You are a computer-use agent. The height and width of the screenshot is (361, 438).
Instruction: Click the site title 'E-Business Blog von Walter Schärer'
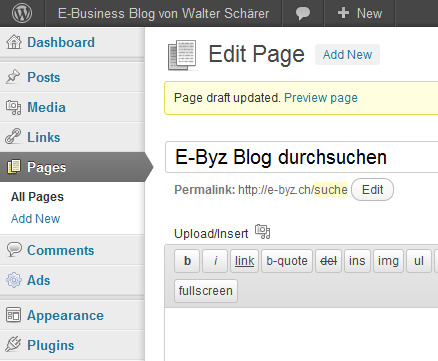click(x=163, y=14)
